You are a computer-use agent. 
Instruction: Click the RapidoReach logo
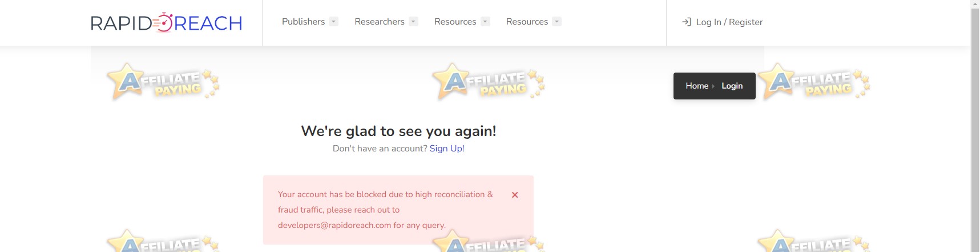166,22
